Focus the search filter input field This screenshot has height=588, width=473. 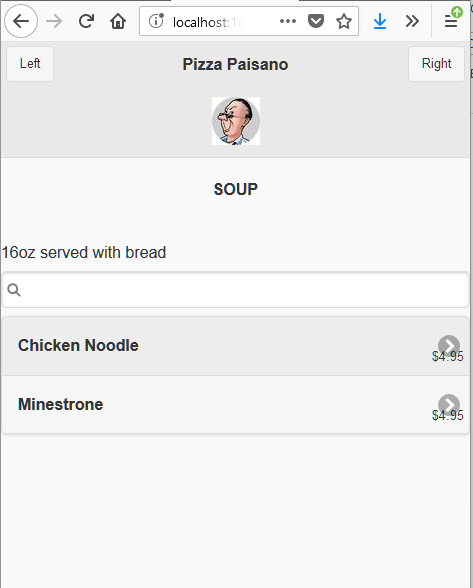click(x=236, y=290)
